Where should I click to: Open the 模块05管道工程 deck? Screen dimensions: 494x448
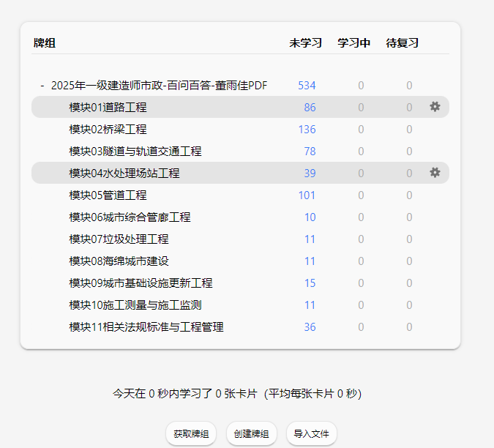[x=108, y=195]
